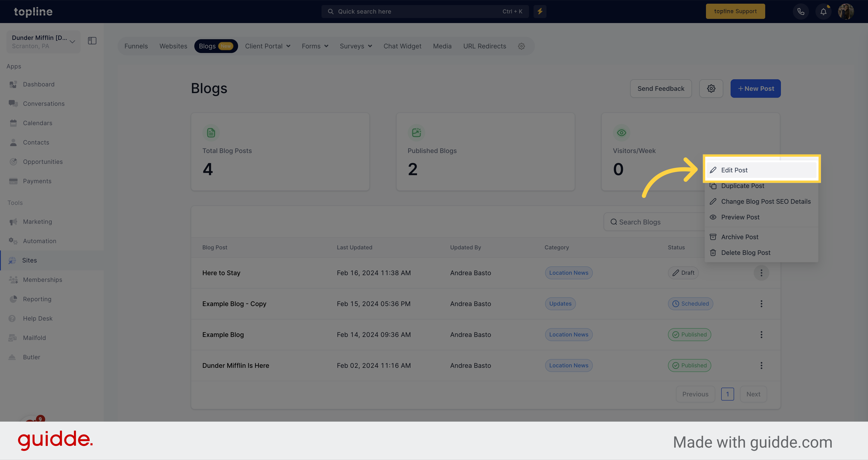Select Preview Post in the menu
Screen dimensions: 868x460
point(761,217)
